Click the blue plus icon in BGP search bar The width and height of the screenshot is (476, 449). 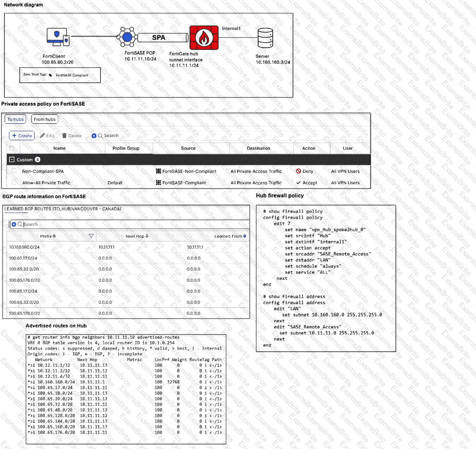[14, 224]
